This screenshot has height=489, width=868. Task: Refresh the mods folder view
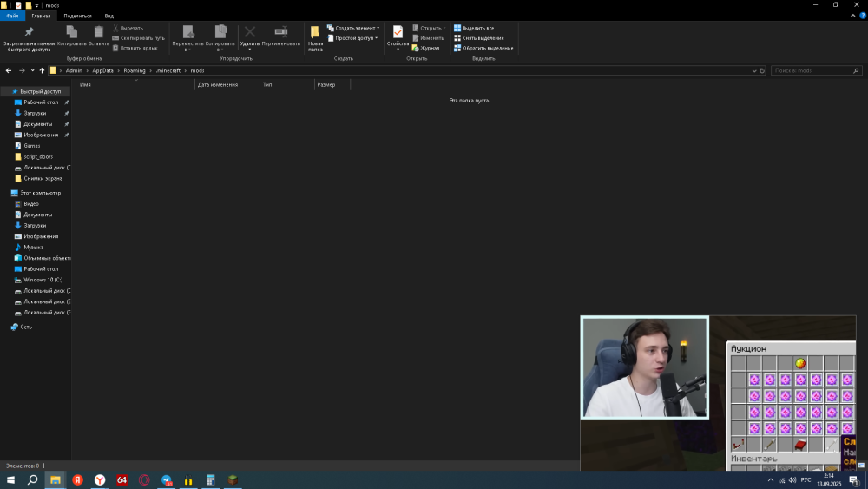tap(762, 71)
